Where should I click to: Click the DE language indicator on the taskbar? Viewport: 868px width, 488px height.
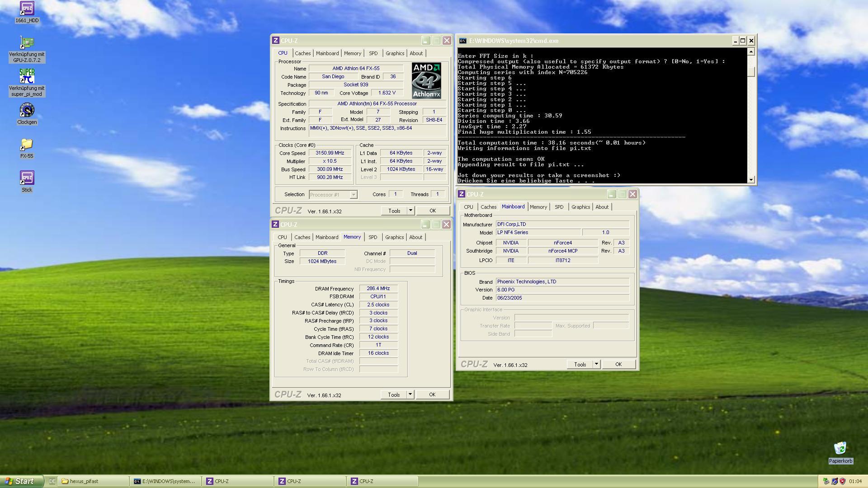52,481
